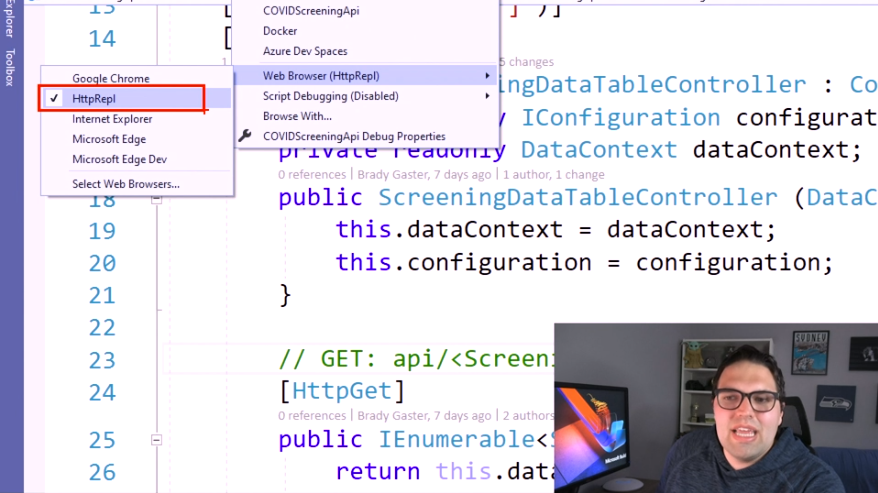The width and height of the screenshot is (878, 493).
Task: Open the Toolbox side panel tab
Action: point(10,67)
